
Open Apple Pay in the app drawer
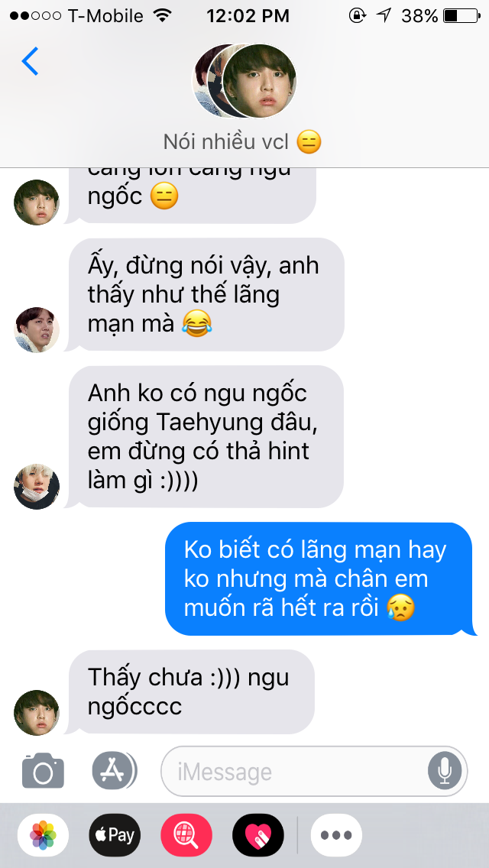pyautogui.click(x=115, y=835)
